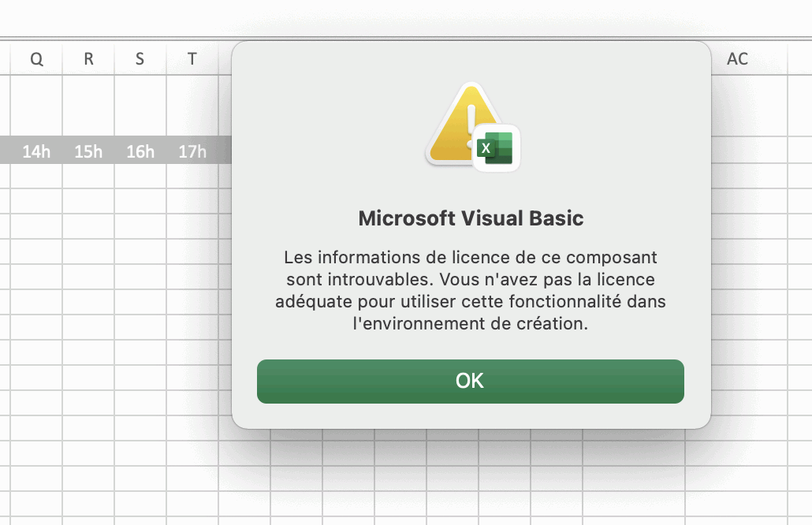
Task: Click the Microsoft Visual Basic dialog title
Action: click(x=471, y=218)
